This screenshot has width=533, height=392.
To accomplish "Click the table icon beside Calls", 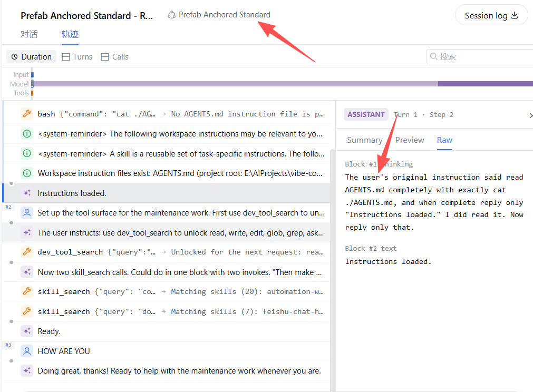I will [x=105, y=57].
